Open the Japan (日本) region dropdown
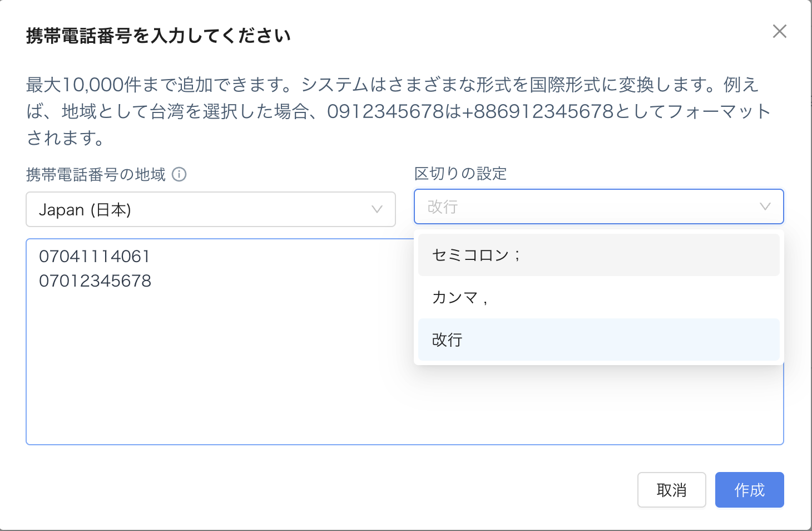Screen dimensions: 812x531 click(210, 210)
